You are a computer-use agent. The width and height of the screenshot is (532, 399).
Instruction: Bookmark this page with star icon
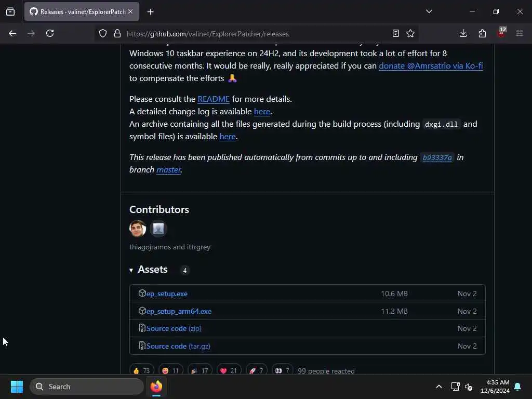[x=410, y=33]
